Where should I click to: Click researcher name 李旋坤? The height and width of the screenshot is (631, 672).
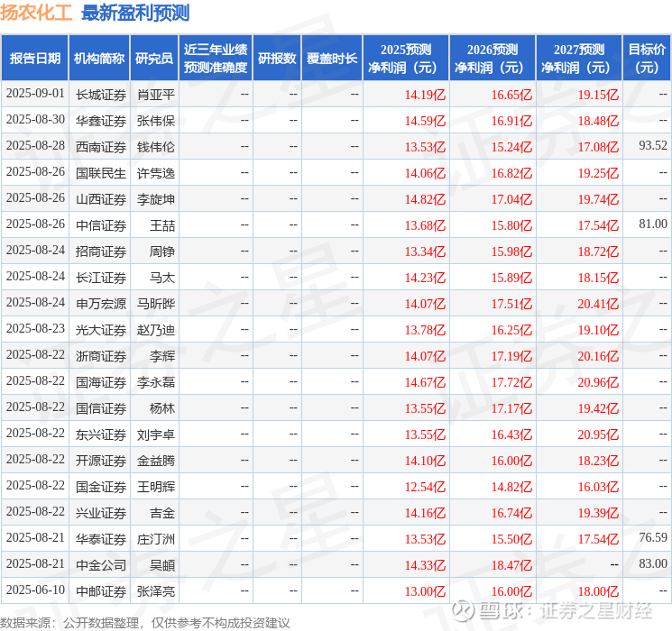[x=156, y=199]
